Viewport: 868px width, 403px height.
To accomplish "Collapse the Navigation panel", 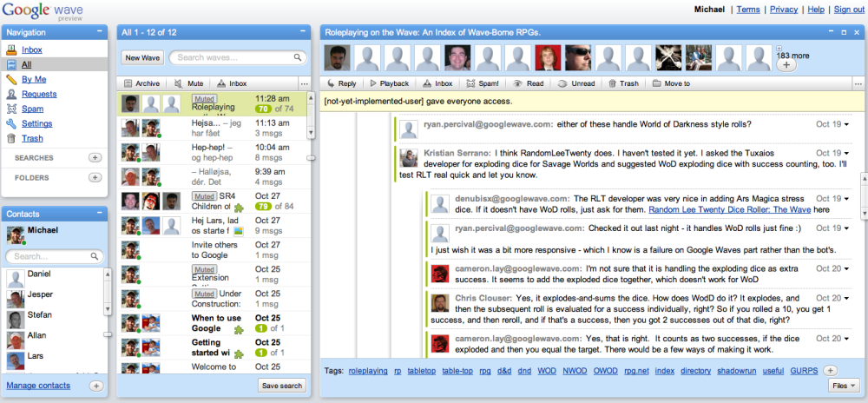I will click(99, 32).
